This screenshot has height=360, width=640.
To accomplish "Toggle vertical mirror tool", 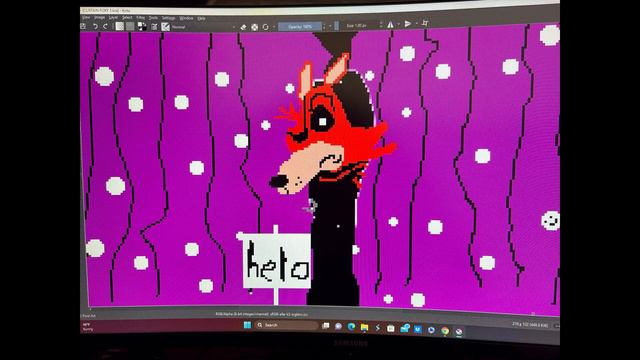I will tap(407, 24).
